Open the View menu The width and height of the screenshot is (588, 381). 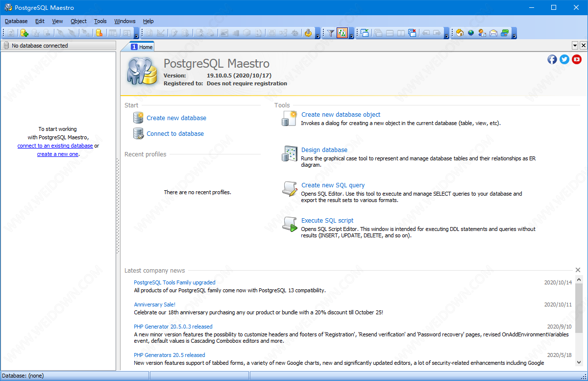tap(57, 21)
